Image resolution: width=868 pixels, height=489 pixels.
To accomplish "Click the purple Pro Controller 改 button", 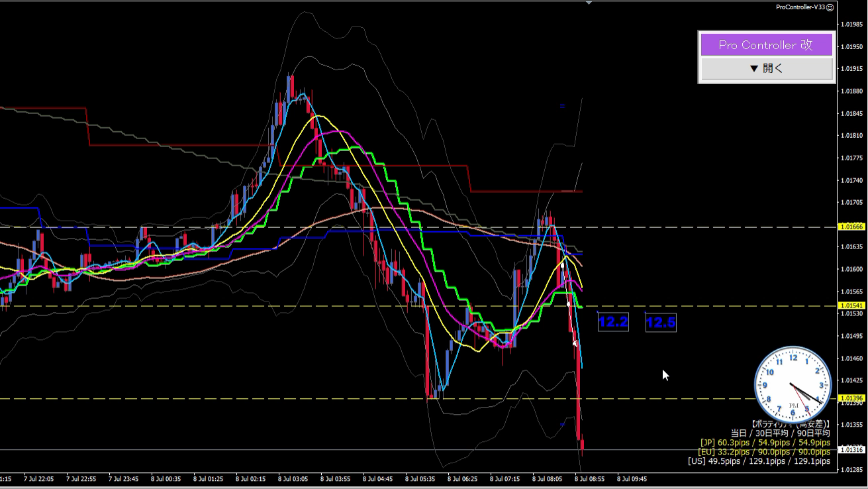I will 767,45.
